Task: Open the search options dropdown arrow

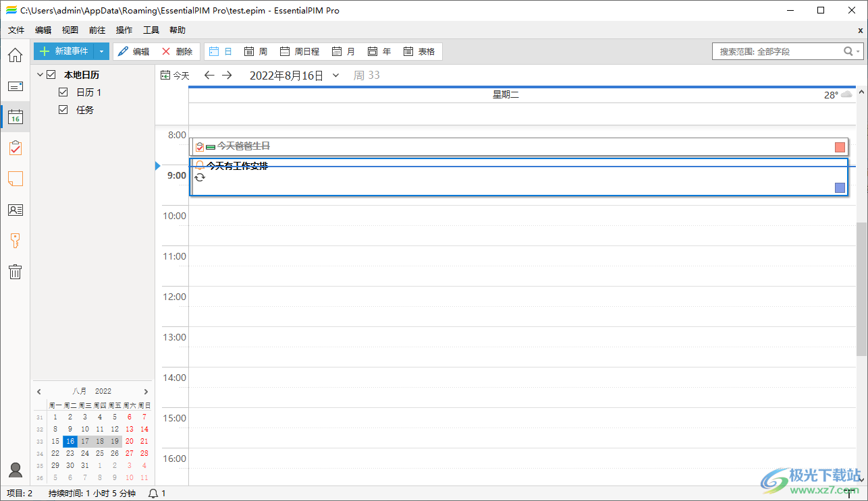Action: (x=859, y=51)
